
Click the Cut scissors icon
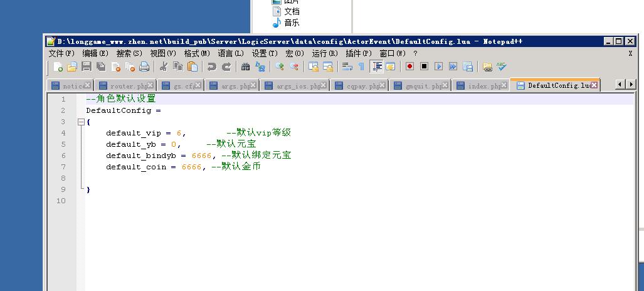coord(164,66)
